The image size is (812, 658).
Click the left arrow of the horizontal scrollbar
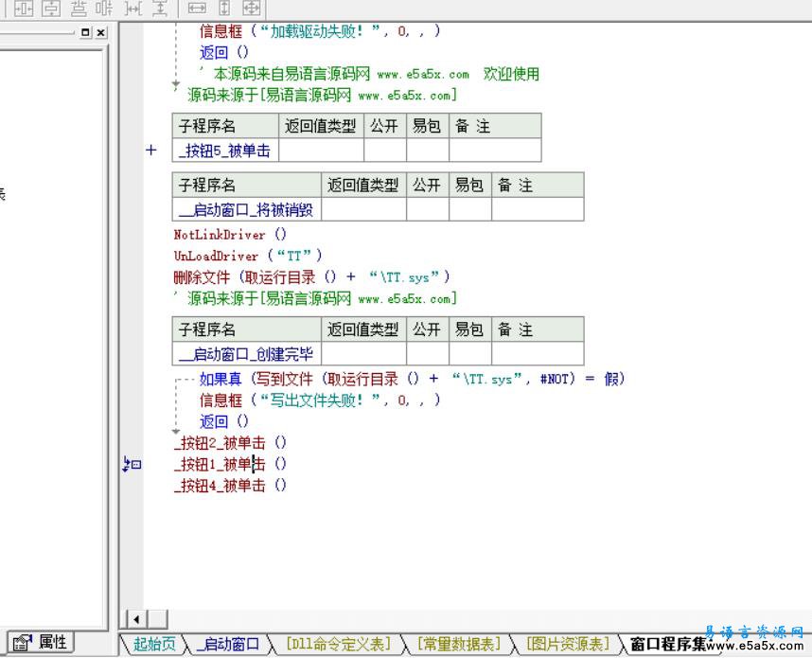coord(136,619)
